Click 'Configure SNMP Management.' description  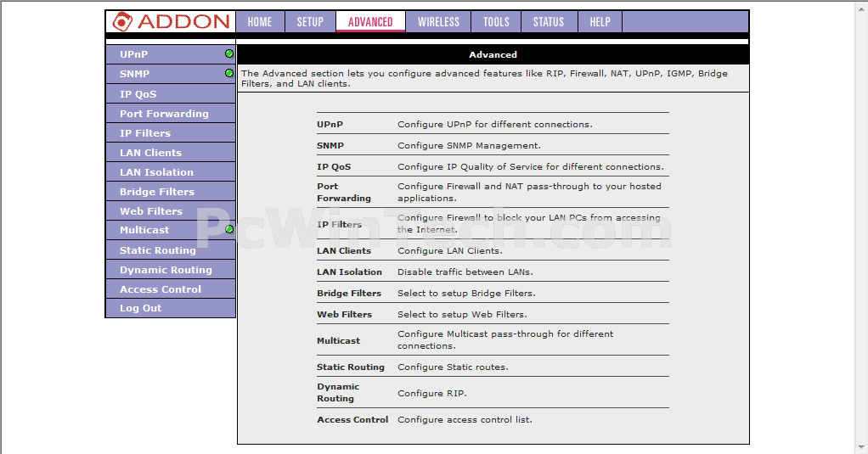tap(469, 145)
